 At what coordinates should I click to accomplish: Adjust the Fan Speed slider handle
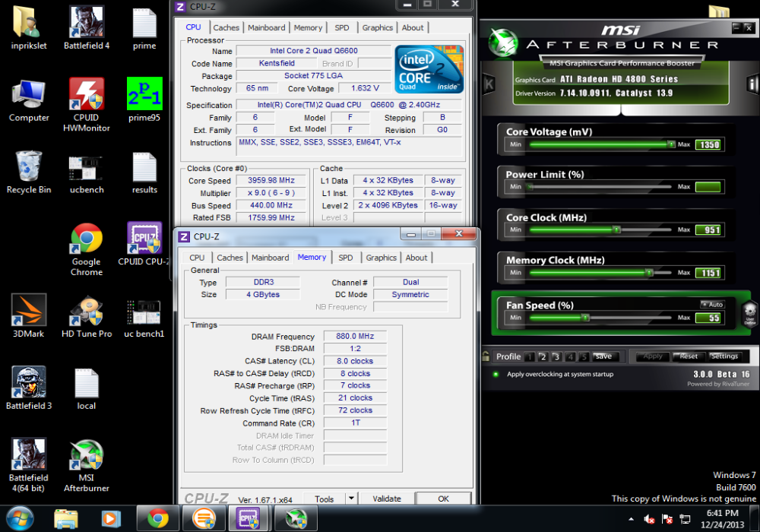click(x=585, y=318)
